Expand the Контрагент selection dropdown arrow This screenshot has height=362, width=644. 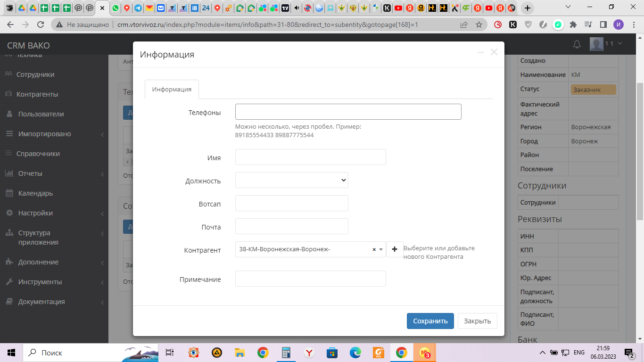click(x=381, y=250)
